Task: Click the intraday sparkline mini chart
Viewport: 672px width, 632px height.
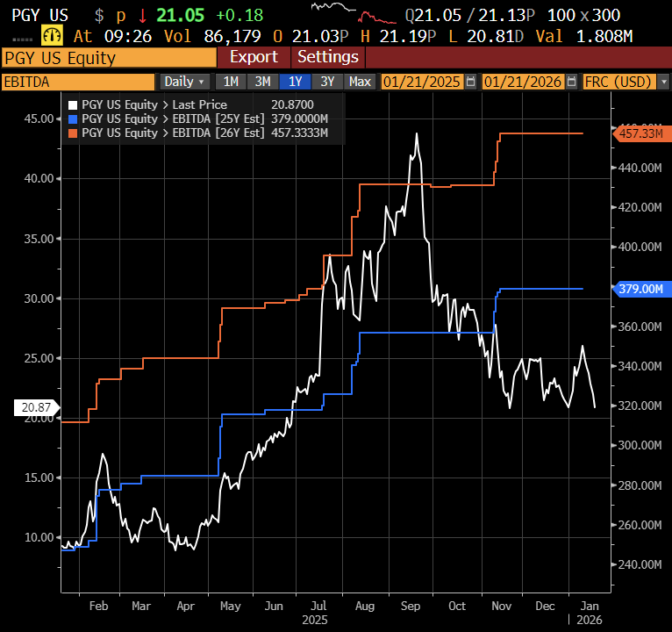Action: click(x=354, y=13)
